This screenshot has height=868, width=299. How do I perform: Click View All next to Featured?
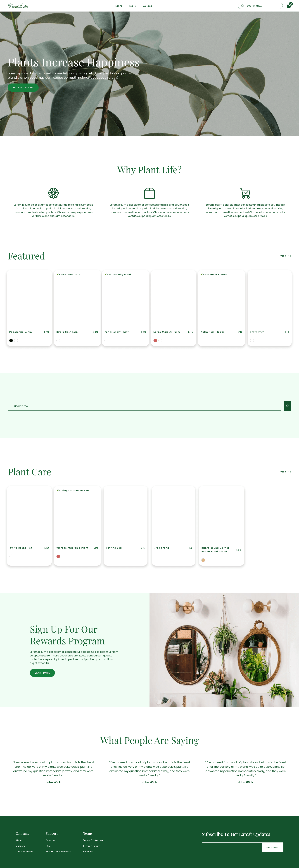coord(286,256)
